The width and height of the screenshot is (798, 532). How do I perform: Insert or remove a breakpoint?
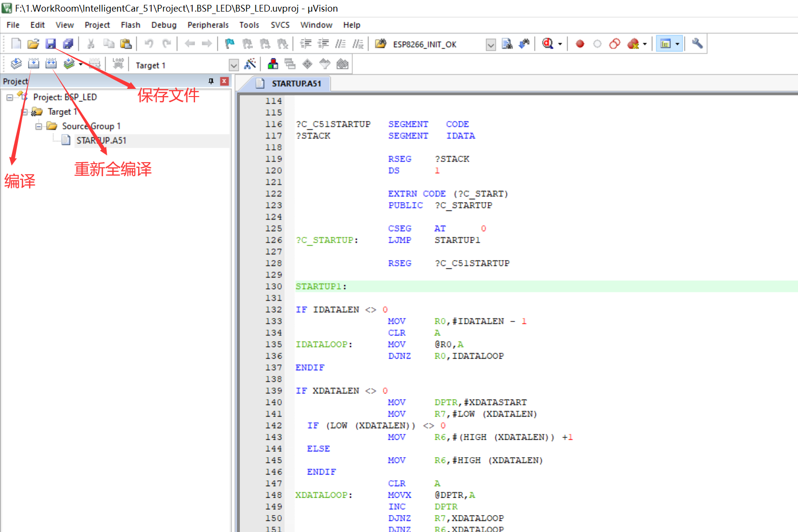[580, 44]
